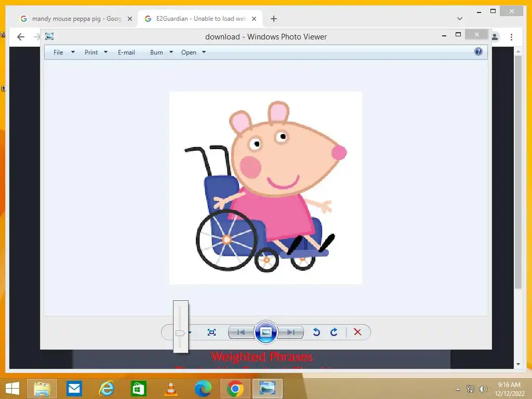Image resolution: width=532 pixels, height=399 pixels.
Task: Click the Actual size button
Action: 211,332
